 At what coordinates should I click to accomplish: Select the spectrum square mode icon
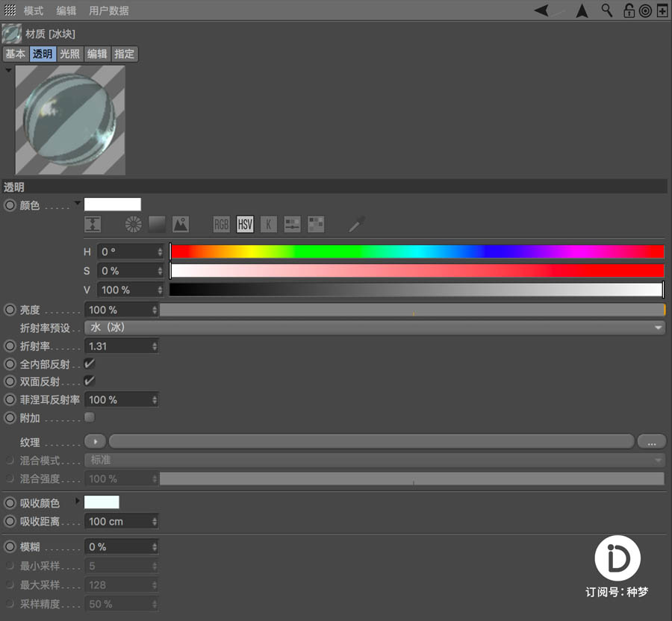[x=157, y=224]
